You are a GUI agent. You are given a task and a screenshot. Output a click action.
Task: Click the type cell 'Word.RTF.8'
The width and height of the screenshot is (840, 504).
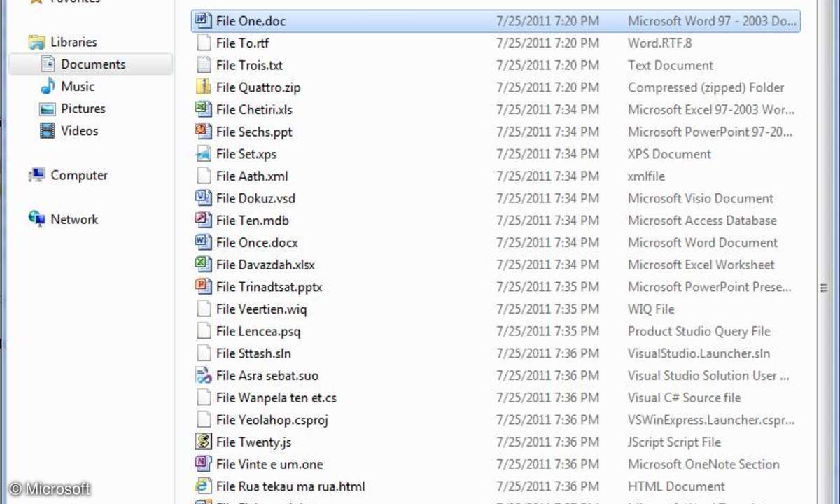(659, 43)
